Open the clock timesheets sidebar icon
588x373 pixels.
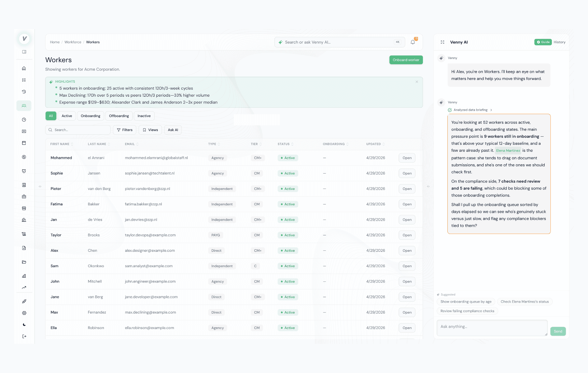(x=24, y=120)
